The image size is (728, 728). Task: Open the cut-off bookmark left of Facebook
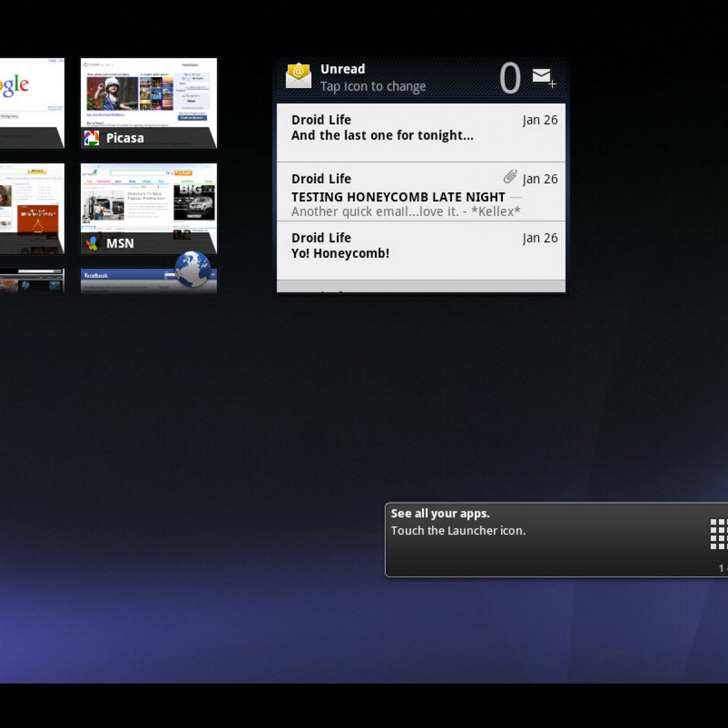click(30, 281)
